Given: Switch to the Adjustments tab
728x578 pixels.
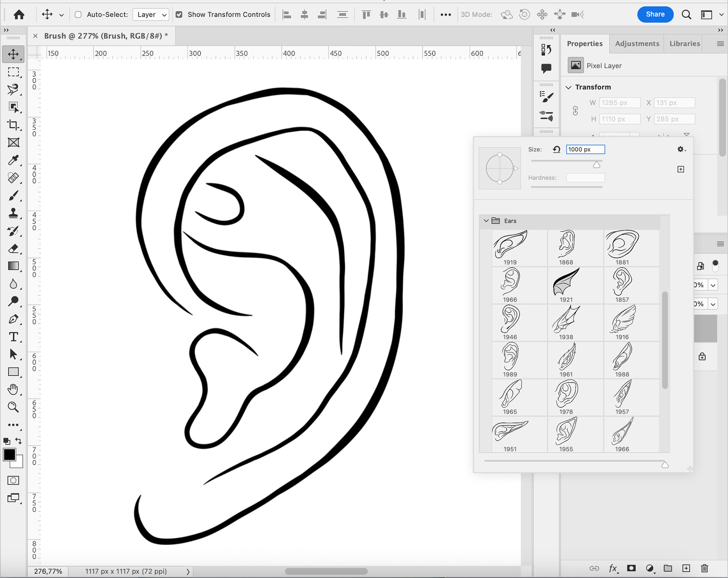Looking at the screenshot, I should pyautogui.click(x=637, y=43).
